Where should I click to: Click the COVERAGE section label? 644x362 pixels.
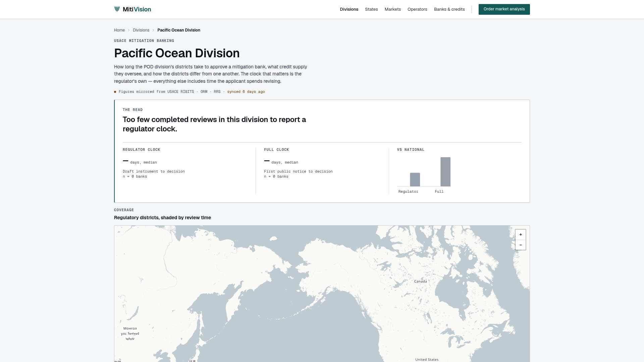coord(124,210)
